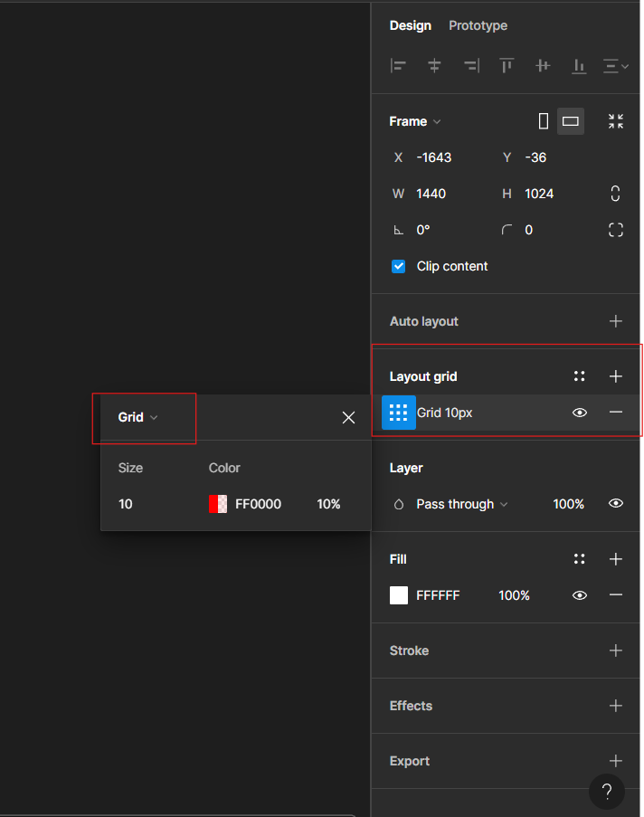
Task: Toggle constrain proportions link icon
Action: [616, 194]
